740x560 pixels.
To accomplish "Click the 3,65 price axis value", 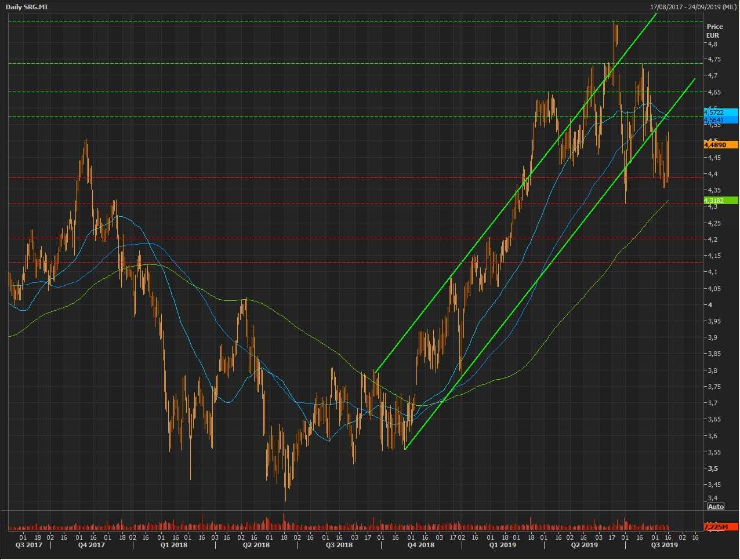I will point(714,419).
